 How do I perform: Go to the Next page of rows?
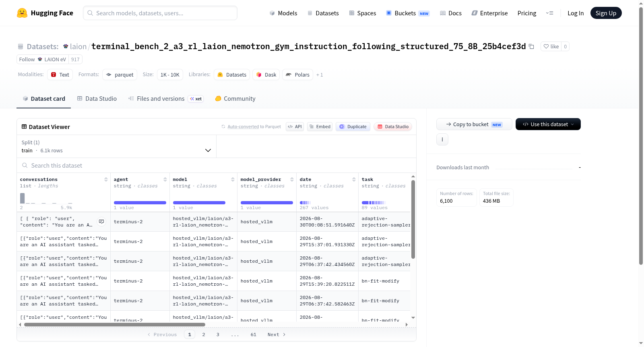[x=277, y=335]
